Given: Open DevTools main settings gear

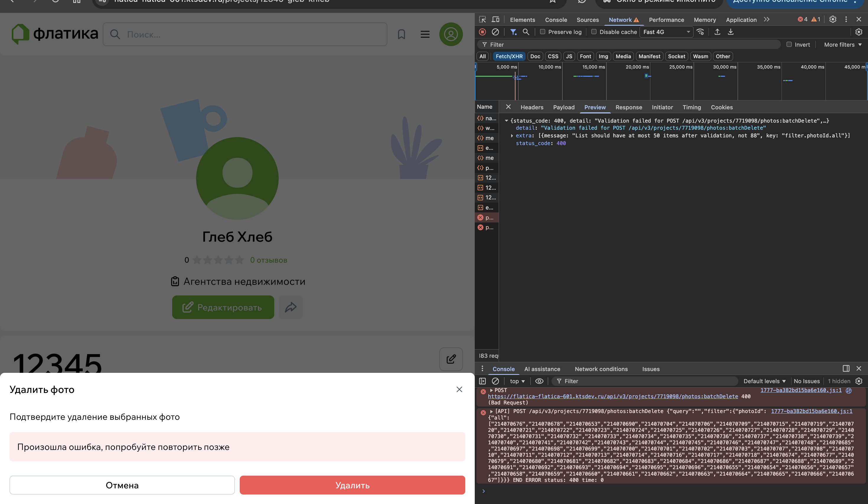Looking at the screenshot, I should click(833, 19).
